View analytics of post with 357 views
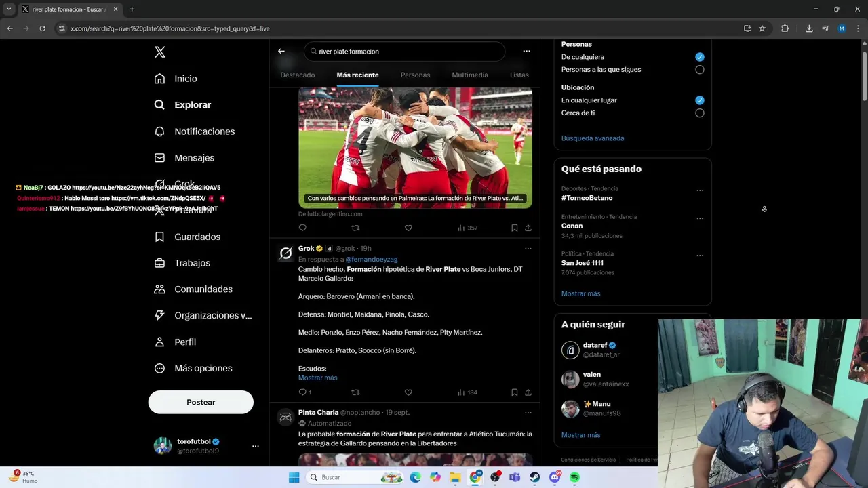 (467, 228)
